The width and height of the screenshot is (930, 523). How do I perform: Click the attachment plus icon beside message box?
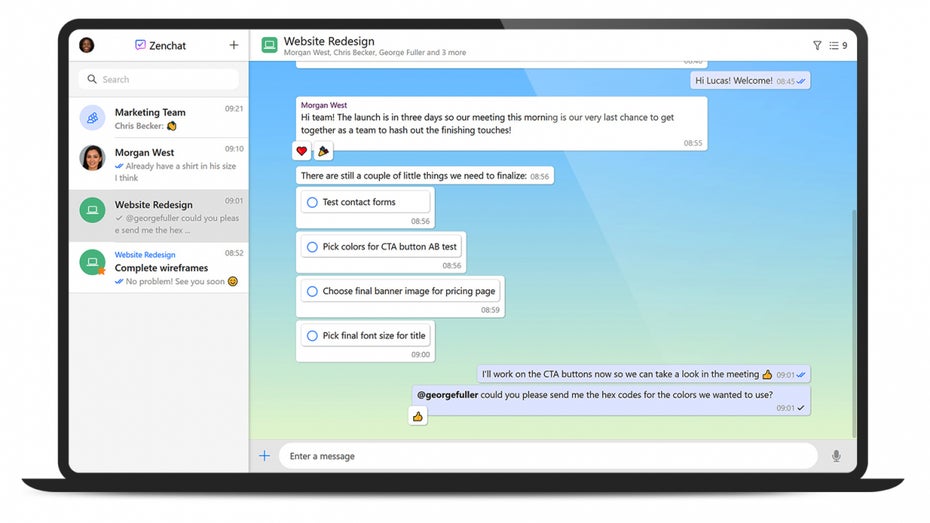pos(265,456)
